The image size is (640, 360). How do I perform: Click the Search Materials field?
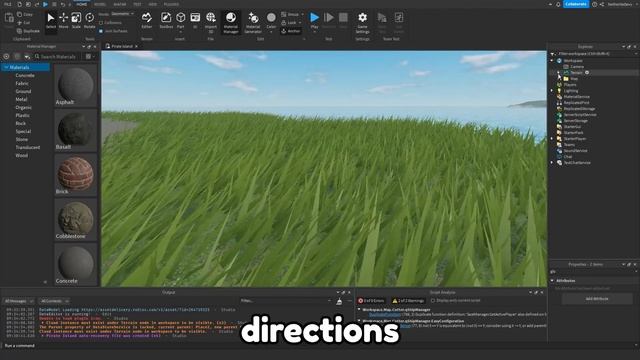point(58,56)
